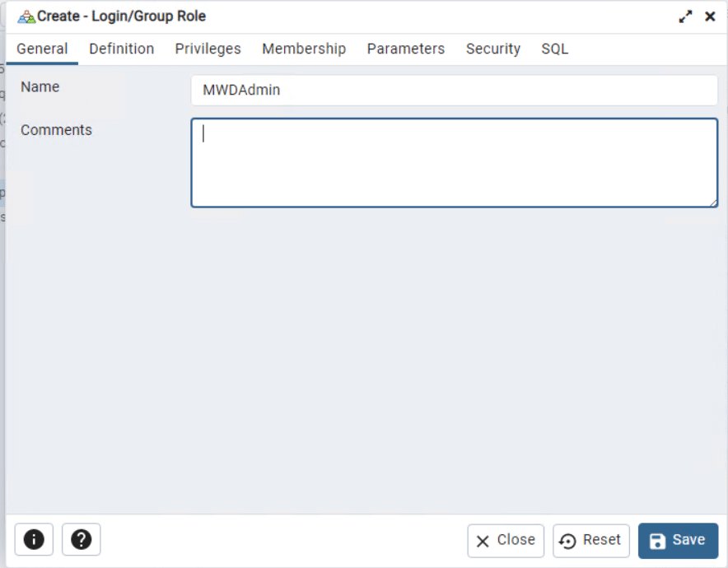Save the new login role
The image size is (728, 568).
coord(678,541)
